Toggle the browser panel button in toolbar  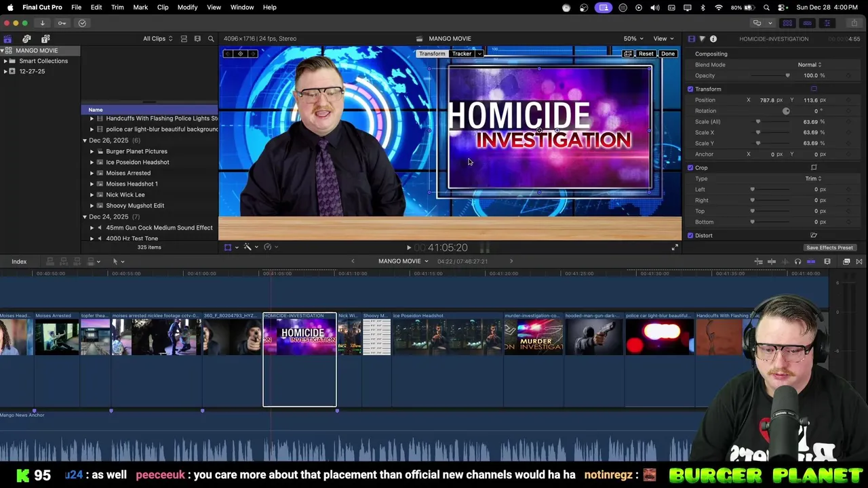[x=787, y=23]
